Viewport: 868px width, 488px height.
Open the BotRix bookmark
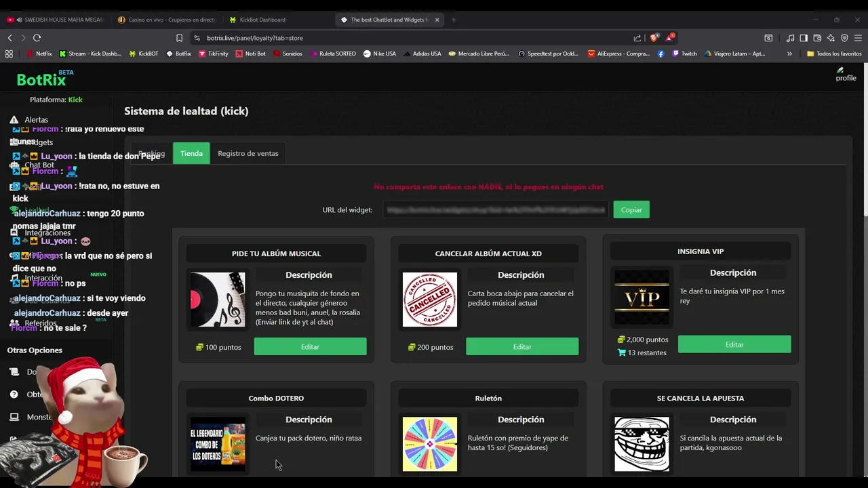[x=179, y=54]
